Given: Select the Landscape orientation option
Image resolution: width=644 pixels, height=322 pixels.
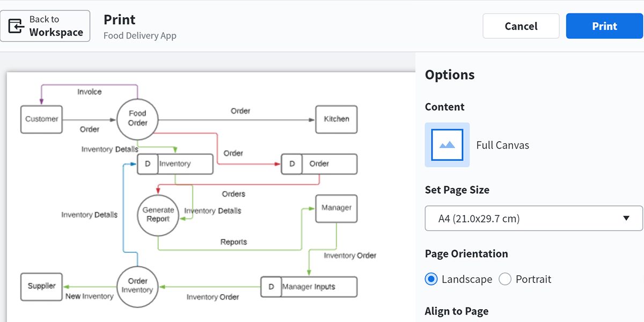Looking at the screenshot, I should point(431,279).
